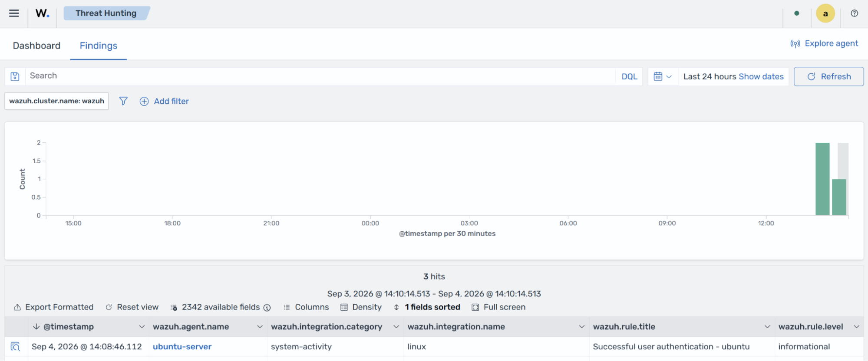
Task: Add a new filter
Action: [164, 101]
